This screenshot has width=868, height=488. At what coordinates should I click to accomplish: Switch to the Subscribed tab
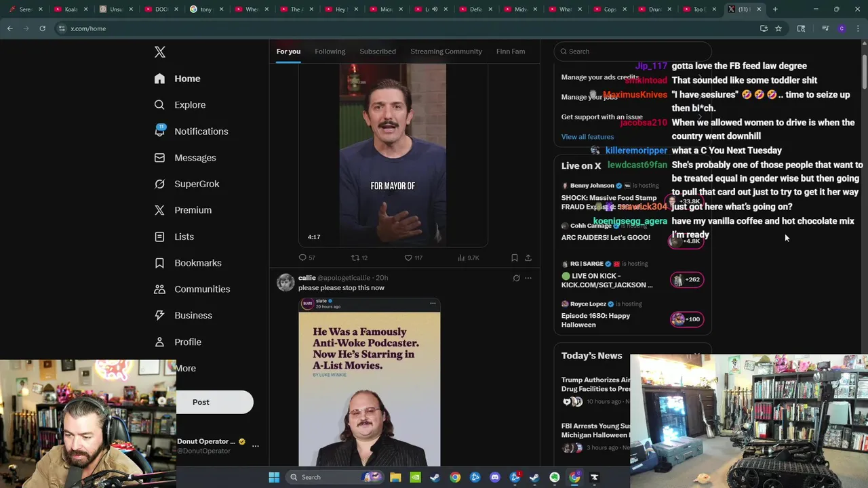(378, 52)
